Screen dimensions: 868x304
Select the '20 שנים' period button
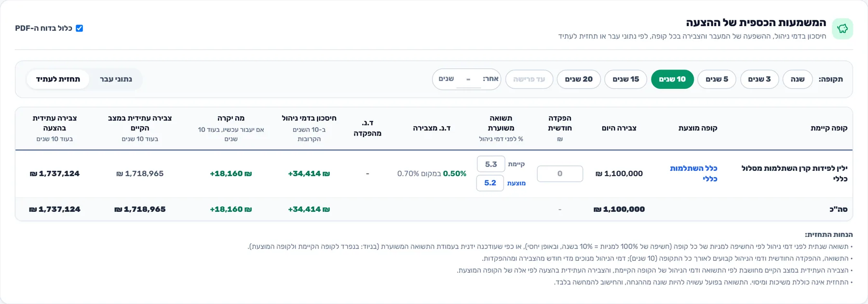click(579, 79)
